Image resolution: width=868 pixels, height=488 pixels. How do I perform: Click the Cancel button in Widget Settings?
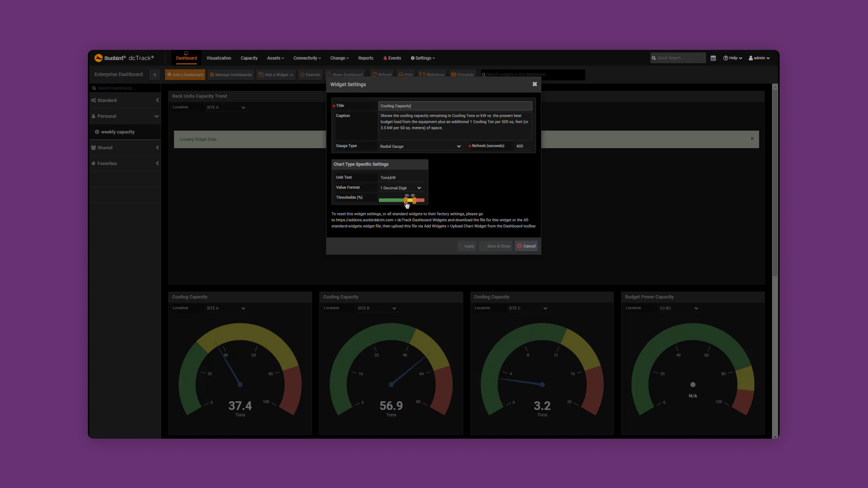click(526, 246)
